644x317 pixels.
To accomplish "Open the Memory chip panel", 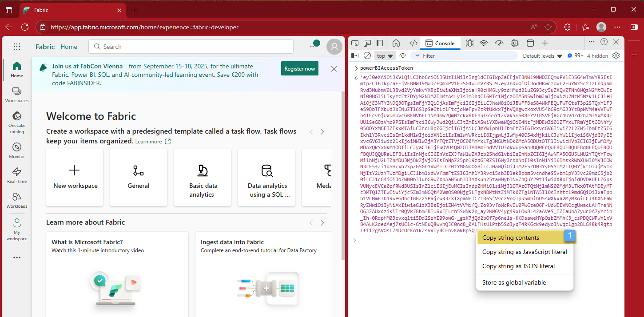I will (x=515, y=43).
